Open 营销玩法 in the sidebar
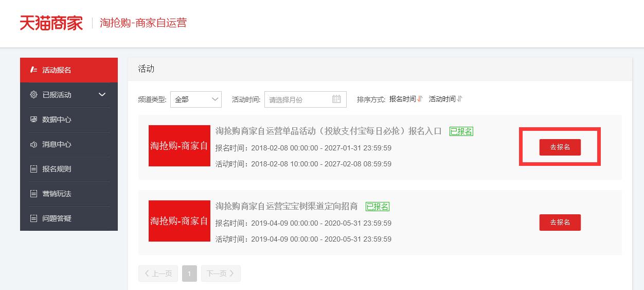This screenshot has height=290, width=644. point(69,194)
